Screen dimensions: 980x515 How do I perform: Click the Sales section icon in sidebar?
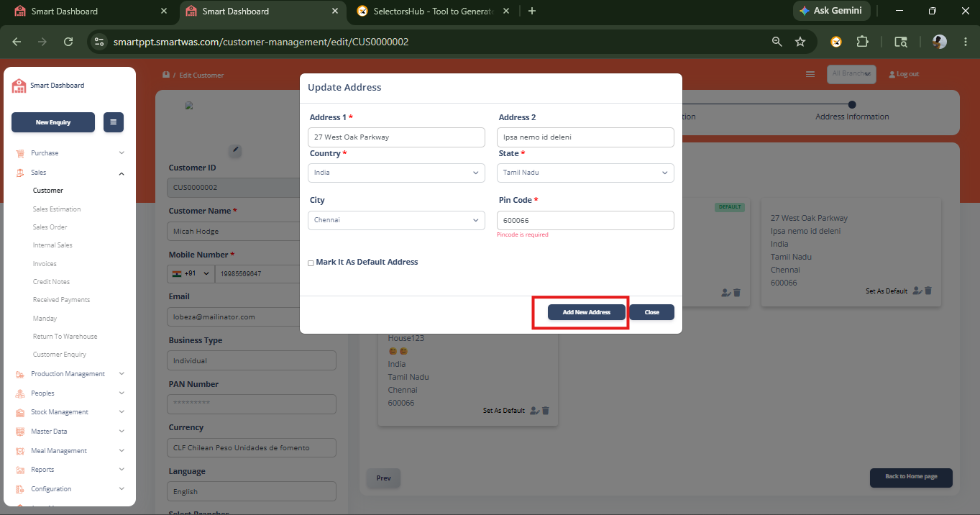point(19,173)
